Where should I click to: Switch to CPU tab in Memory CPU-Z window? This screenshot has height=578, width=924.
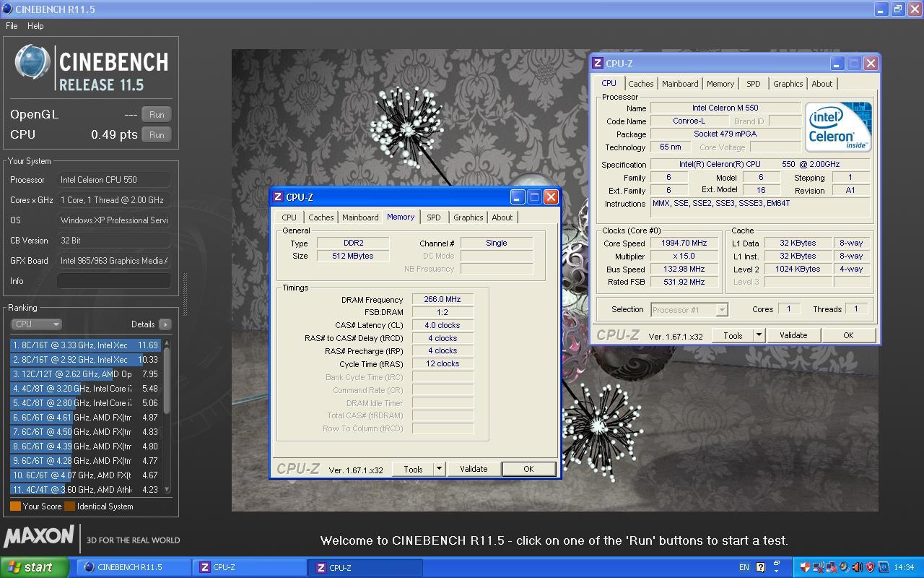289,217
